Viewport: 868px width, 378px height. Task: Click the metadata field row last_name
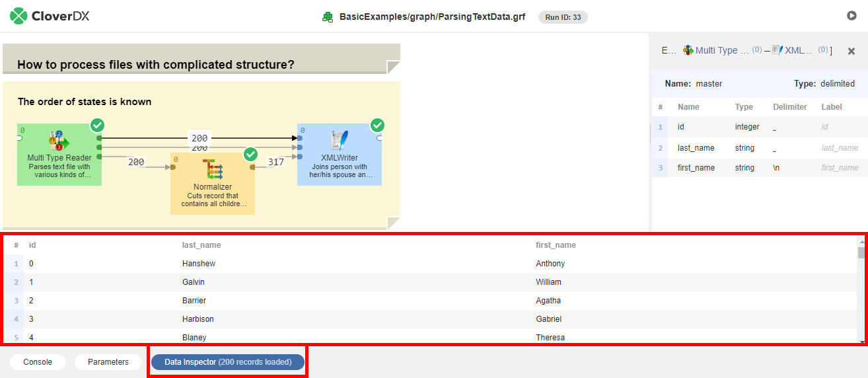point(760,148)
